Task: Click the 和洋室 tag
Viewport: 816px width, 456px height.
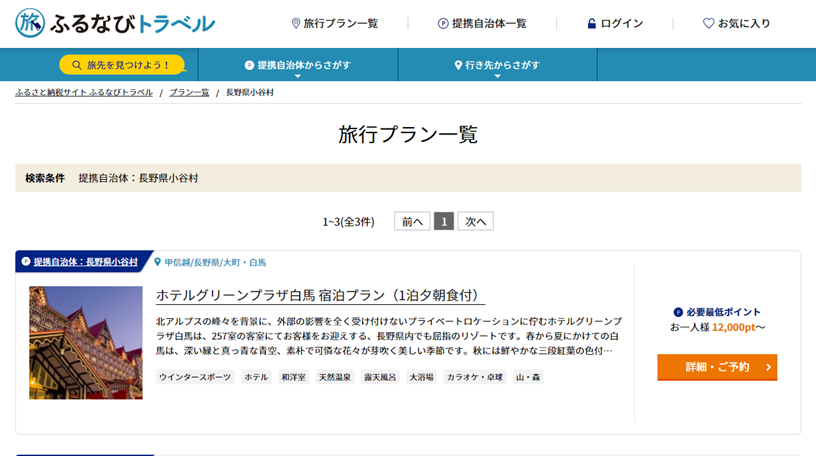Action: [x=294, y=377]
